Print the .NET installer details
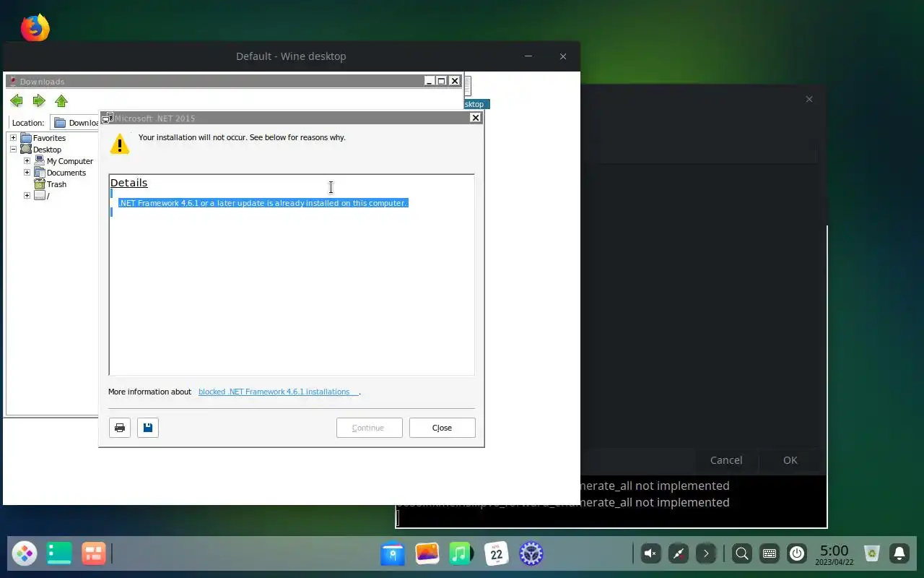924x578 pixels. (x=120, y=428)
